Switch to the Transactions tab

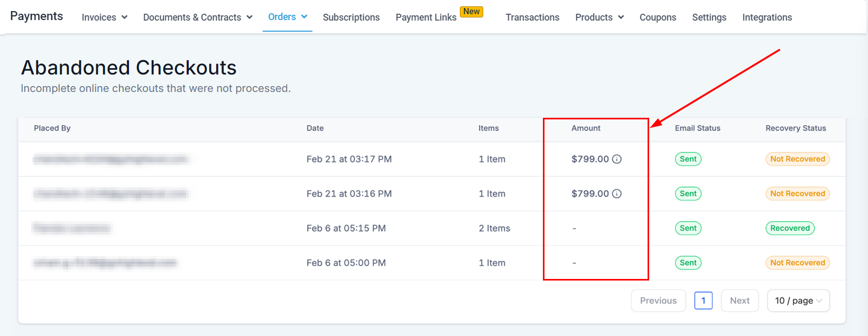click(x=532, y=17)
